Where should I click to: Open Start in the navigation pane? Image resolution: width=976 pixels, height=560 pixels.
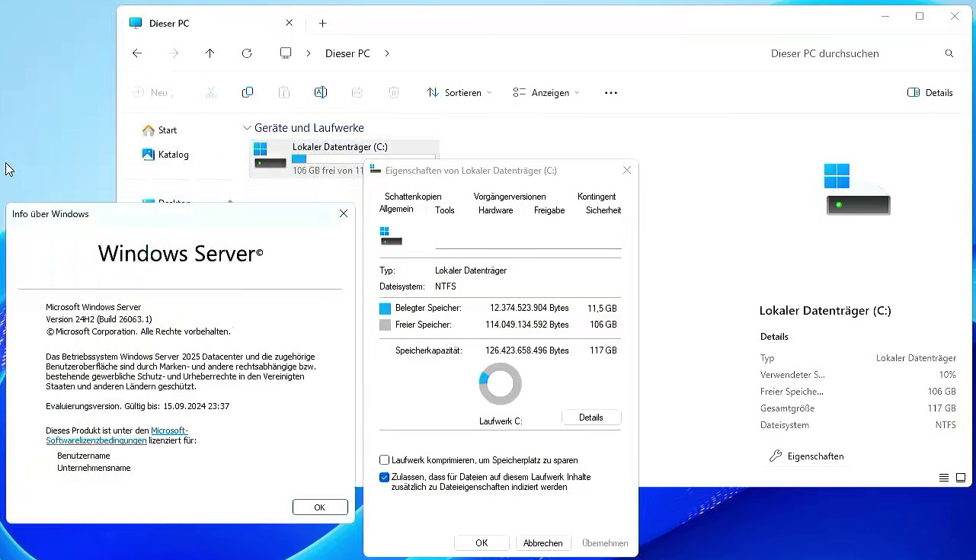[160, 130]
